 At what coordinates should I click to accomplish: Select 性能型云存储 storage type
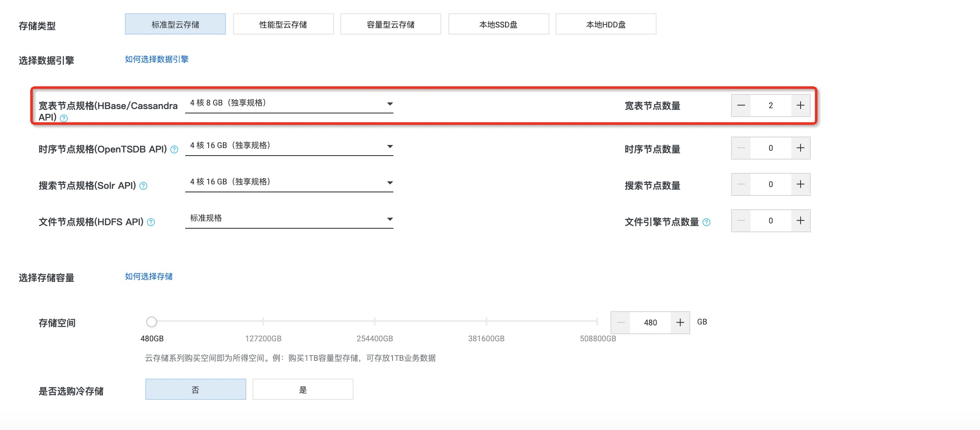[x=283, y=24]
